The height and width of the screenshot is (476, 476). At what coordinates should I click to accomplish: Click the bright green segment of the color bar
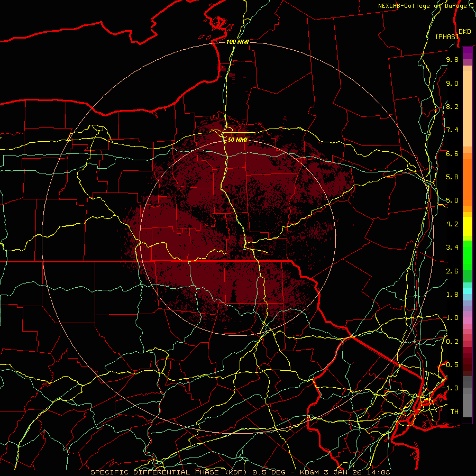467,255
